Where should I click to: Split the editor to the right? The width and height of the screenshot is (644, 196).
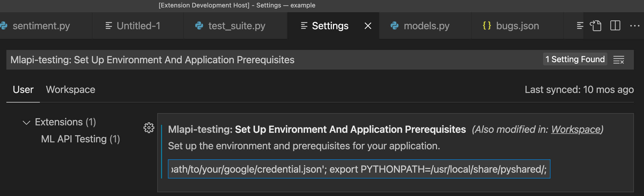[x=615, y=26]
